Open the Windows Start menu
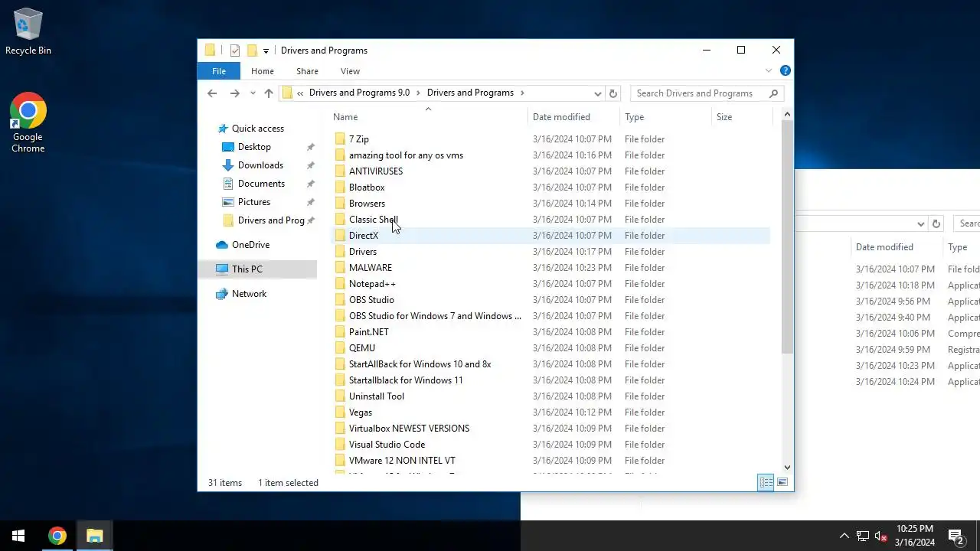 18,536
